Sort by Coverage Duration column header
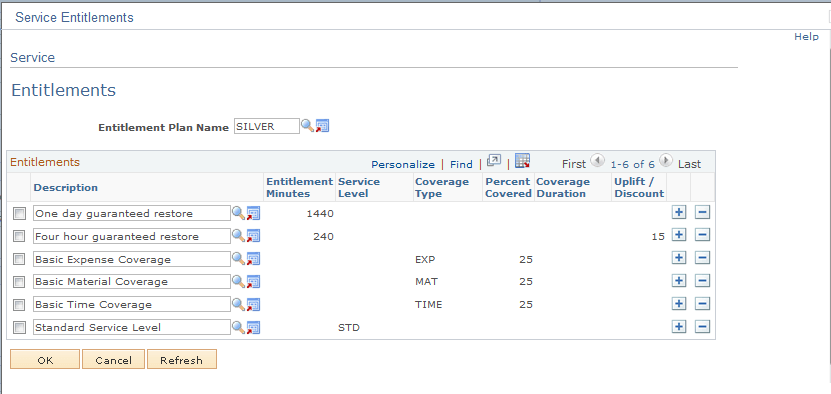The width and height of the screenshot is (831, 394). point(563,187)
